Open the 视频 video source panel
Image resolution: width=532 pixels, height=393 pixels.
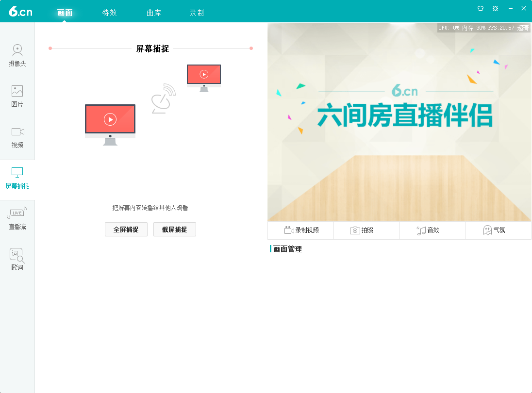pyautogui.click(x=17, y=137)
